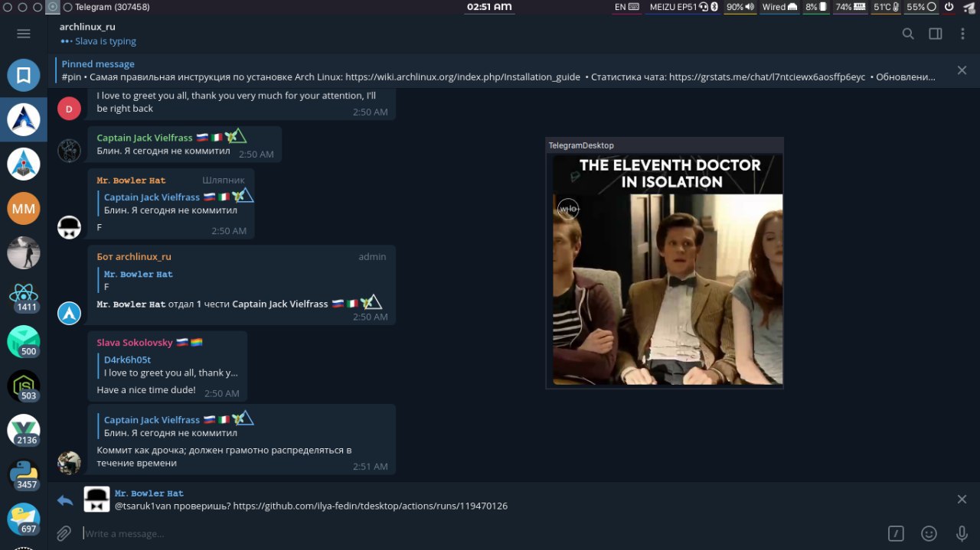The width and height of the screenshot is (980, 550).
Task: Open the React chat with 1411 unread
Action: (x=24, y=297)
